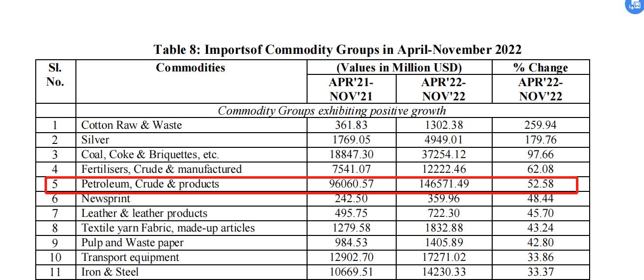Select the "Iron & Steel" cell
Image resolution: width=644 pixels, height=280 pixels.
coord(110,272)
